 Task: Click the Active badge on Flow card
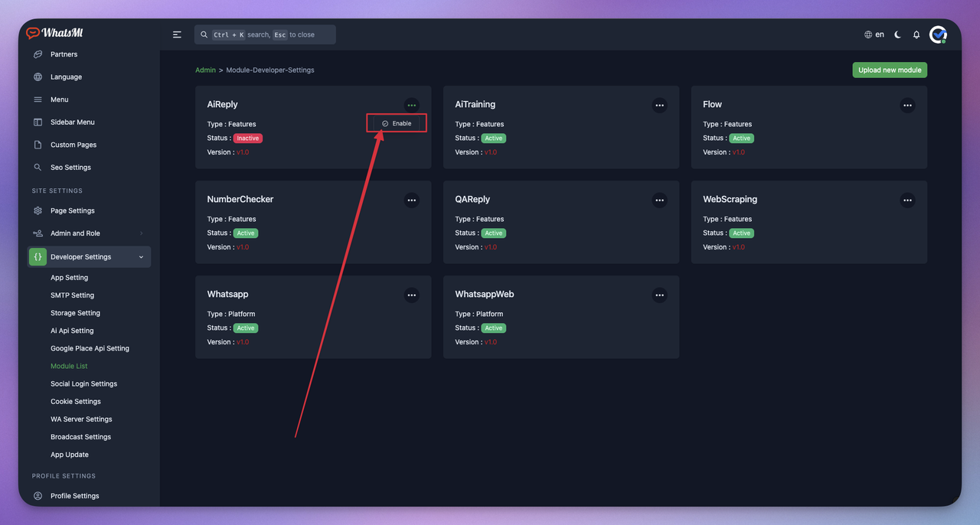point(741,139)
